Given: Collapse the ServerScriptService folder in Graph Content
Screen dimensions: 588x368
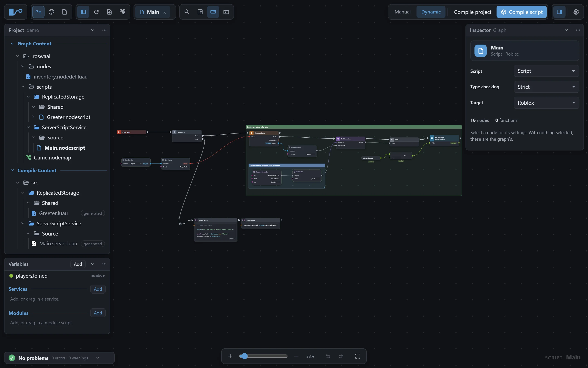Looking at the screenshot, I should coord(28,127).
